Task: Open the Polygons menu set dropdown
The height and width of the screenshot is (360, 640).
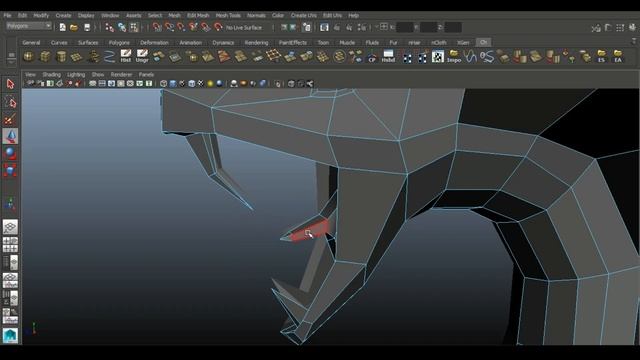Action: tap(29, 26)
